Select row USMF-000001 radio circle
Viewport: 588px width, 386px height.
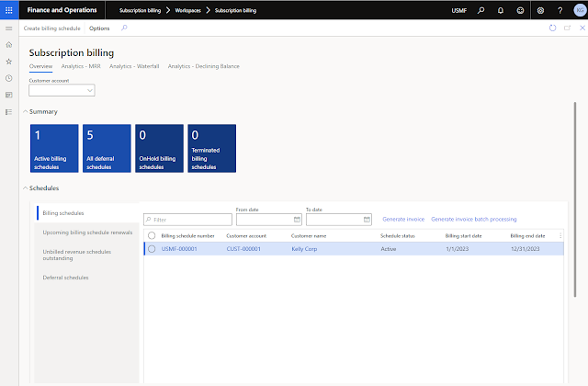[x=152, y=249]
